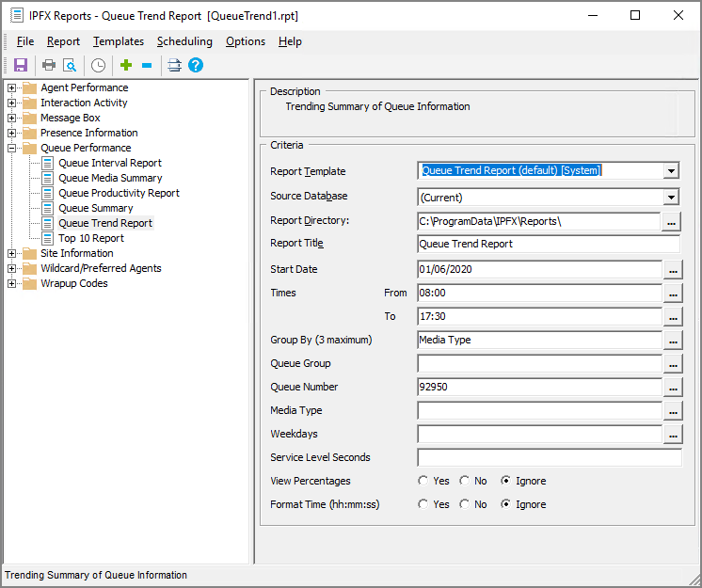702x588 pixels.
Task: Expand the Presence Information tree node
Action: (11, 133)
